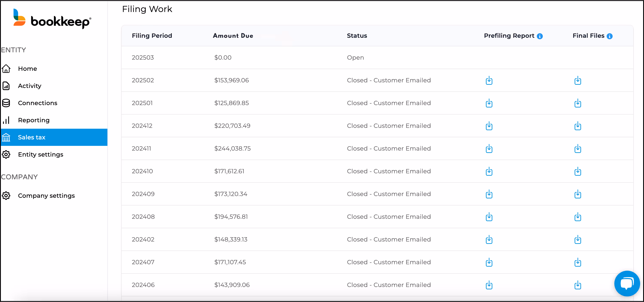The width and height of the screenshot is (644, 302).
Task: Open Company settings
Action: tap(46, 196)
